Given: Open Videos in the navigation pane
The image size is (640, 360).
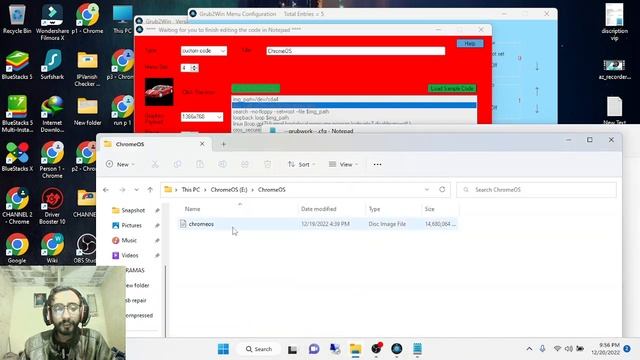Looking at the screenshot, I should click(x=130, y=256).
